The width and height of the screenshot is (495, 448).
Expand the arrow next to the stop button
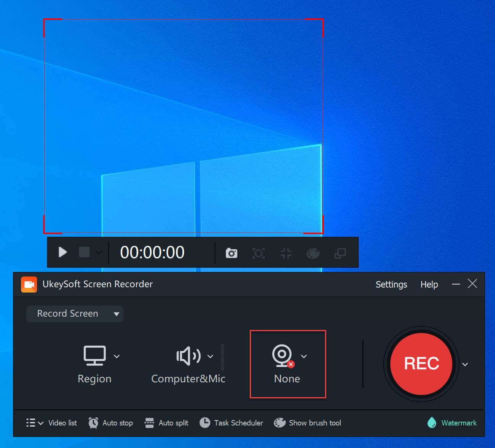pyautogui.click(x=99, y=252)
